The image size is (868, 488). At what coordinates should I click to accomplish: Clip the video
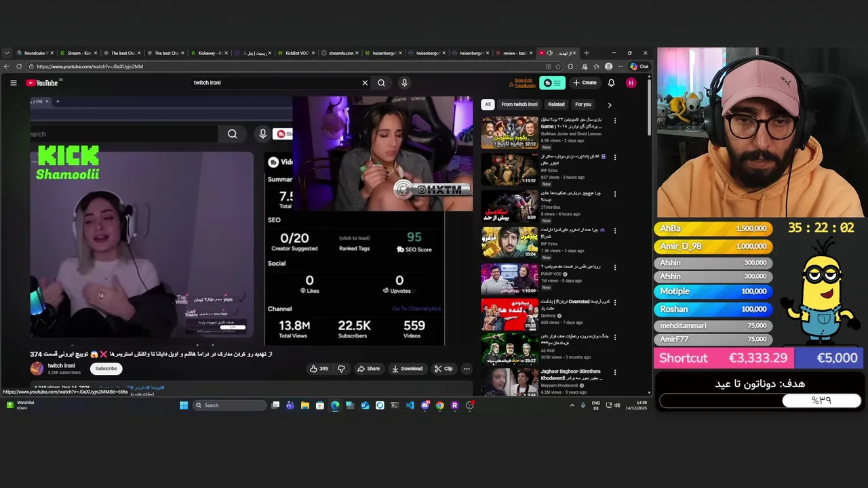pyautogui.click(x=443, y=369)
